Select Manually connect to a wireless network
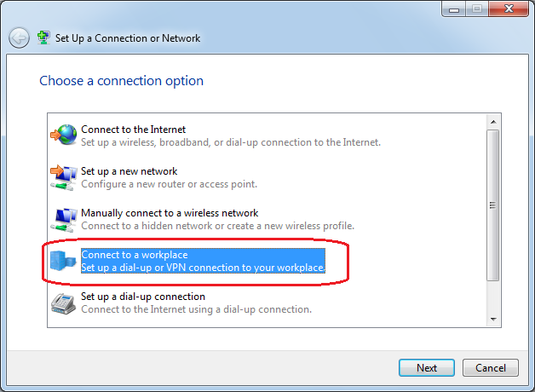 [x=169, y=213]
